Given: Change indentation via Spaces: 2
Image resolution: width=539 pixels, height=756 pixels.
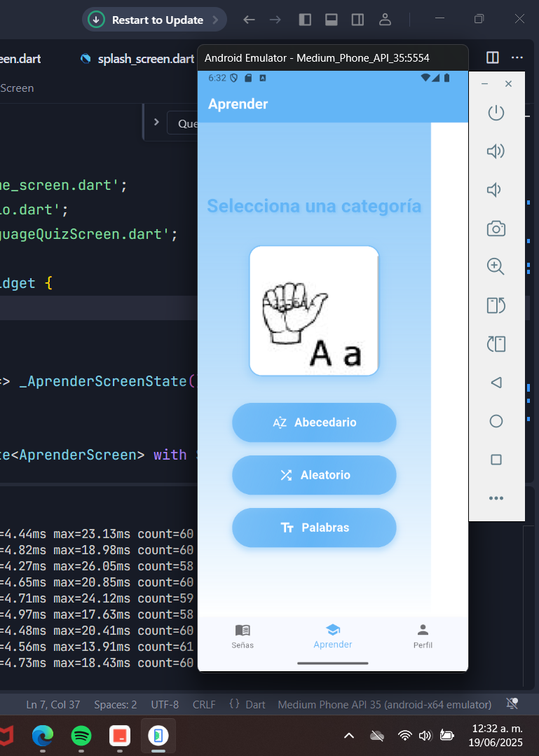Looking at the screenshot, I should pyautogui.click(x=116, y=704).
